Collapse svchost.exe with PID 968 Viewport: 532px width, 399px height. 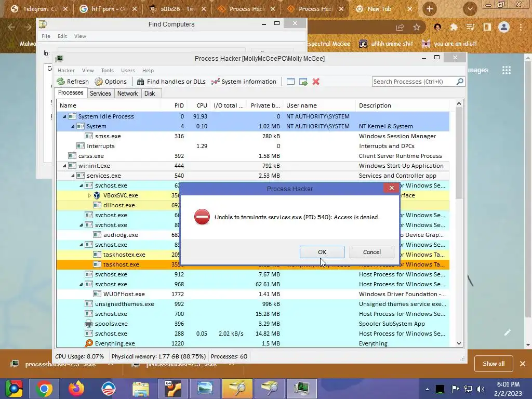coord(81,284)
